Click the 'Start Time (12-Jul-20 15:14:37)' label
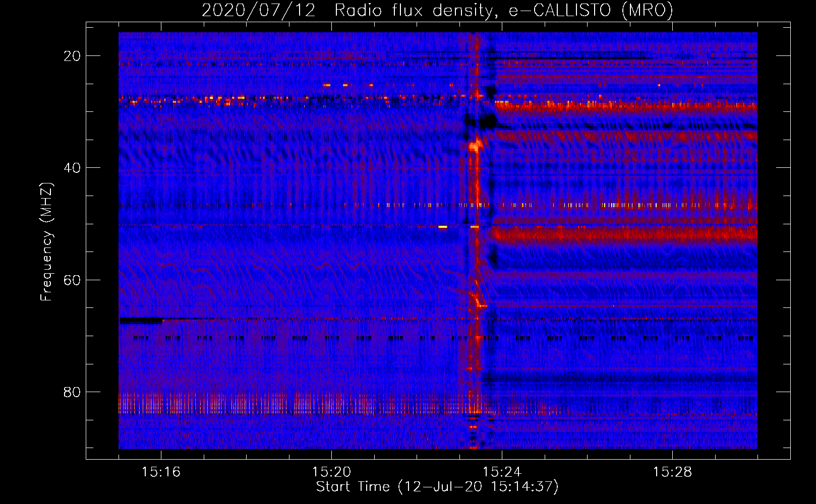 tap(437, 487)
